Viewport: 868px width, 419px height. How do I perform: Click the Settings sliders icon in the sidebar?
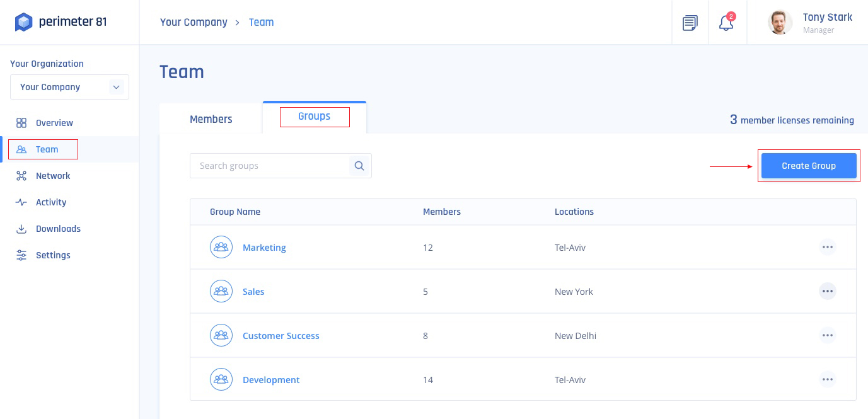click(21, 255)
